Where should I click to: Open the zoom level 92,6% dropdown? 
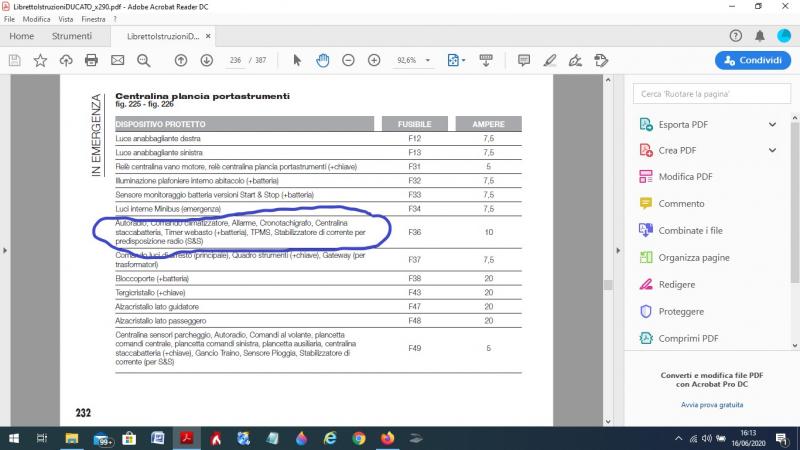pos(414,60)
